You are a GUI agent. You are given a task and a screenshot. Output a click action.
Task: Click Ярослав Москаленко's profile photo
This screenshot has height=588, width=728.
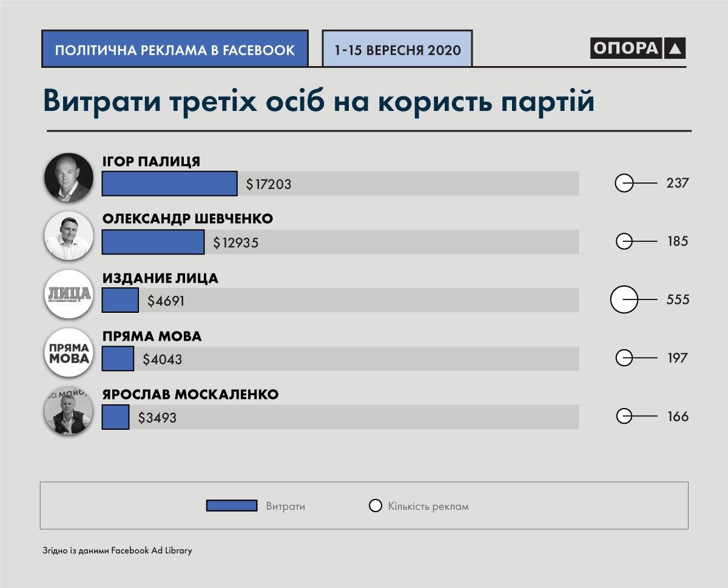click(x=69, y=410)
